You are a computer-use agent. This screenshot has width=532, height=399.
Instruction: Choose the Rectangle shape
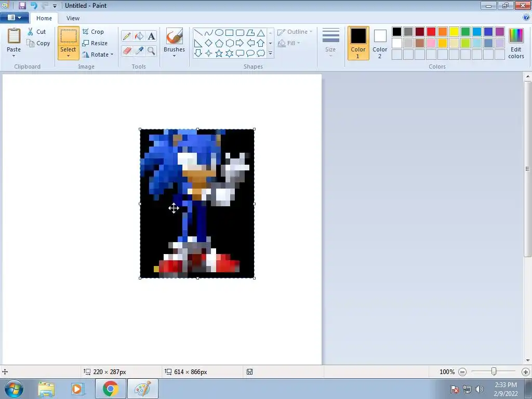point(229,33)
